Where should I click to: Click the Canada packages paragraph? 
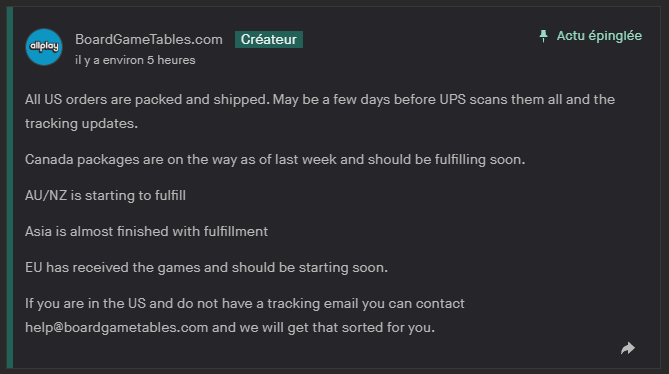(x=275, y=159)
